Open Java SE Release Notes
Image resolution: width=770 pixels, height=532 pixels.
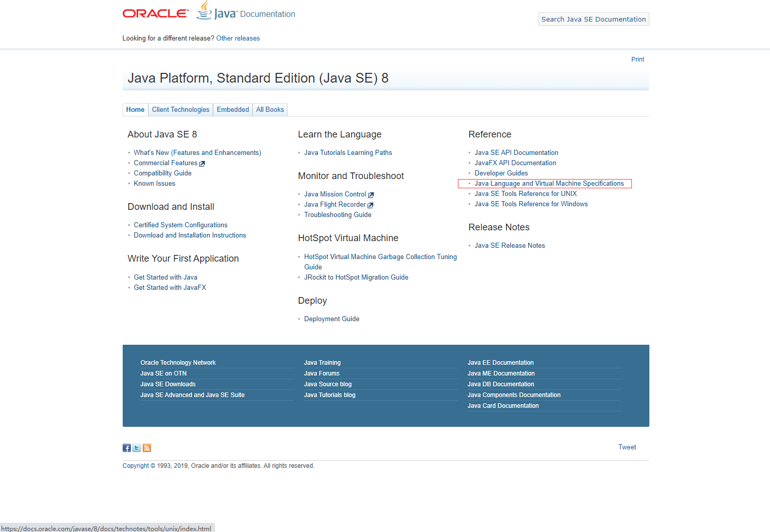(x=510, y=246)
